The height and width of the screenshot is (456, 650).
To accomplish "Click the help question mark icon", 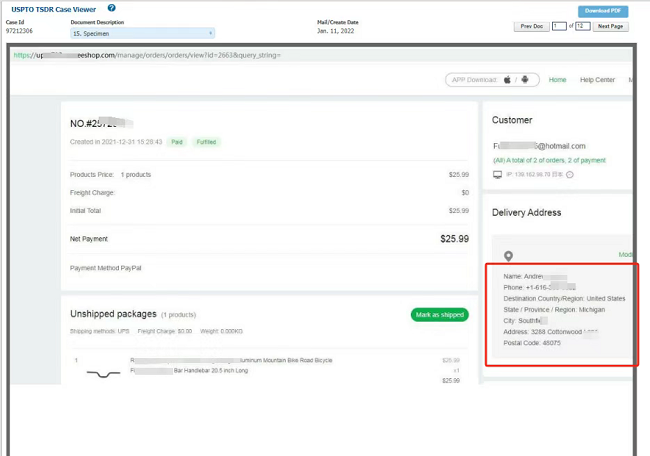I will click(x=112, y=8).
